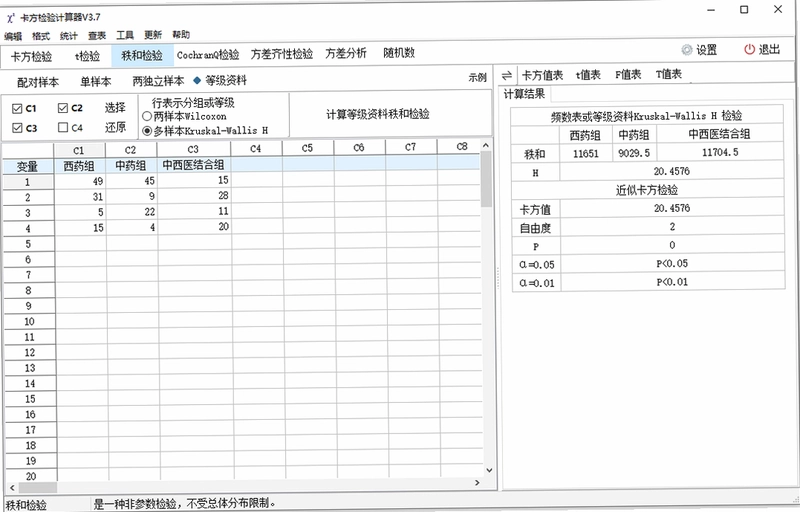Uncheck the C2 column checkbox

[x=63, y=108]
